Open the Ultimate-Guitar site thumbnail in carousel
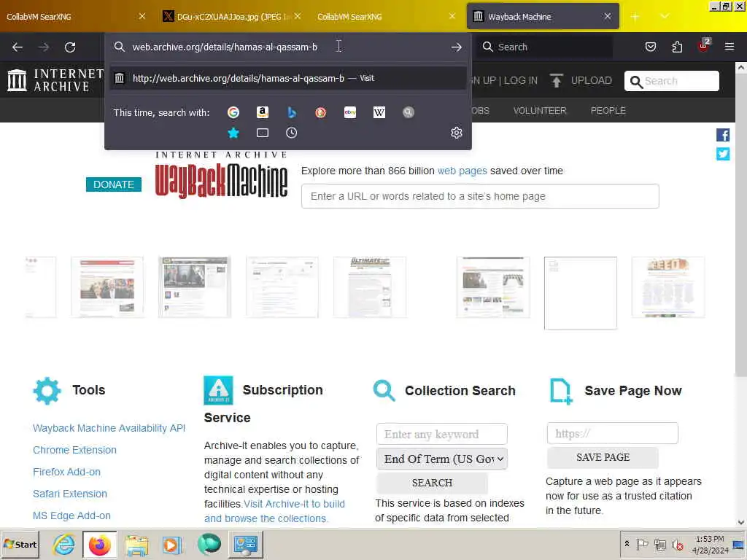This screenshot has height=560, width=747. point(370,287)
